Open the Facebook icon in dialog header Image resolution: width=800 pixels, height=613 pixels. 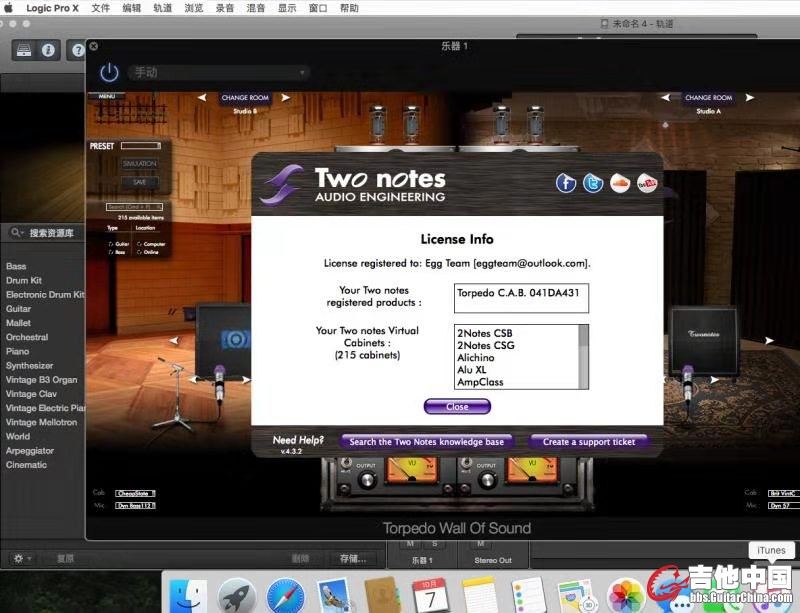coord(566,183)
